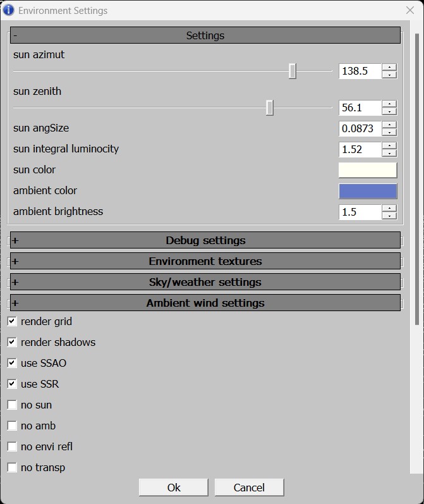Screen dimensions: 424x504
Task: Decrease sun integral luminocity with down arrow
Action: tap(389, 153)
